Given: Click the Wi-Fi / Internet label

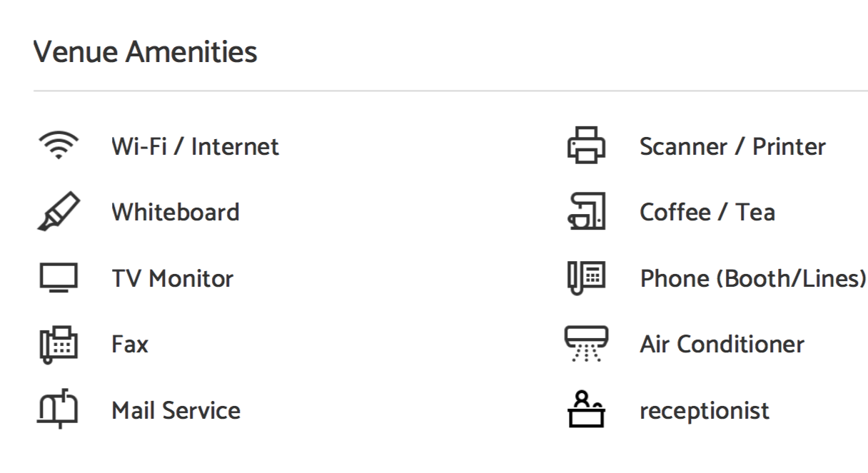Looking at the screenshot, I should [195, 146].
